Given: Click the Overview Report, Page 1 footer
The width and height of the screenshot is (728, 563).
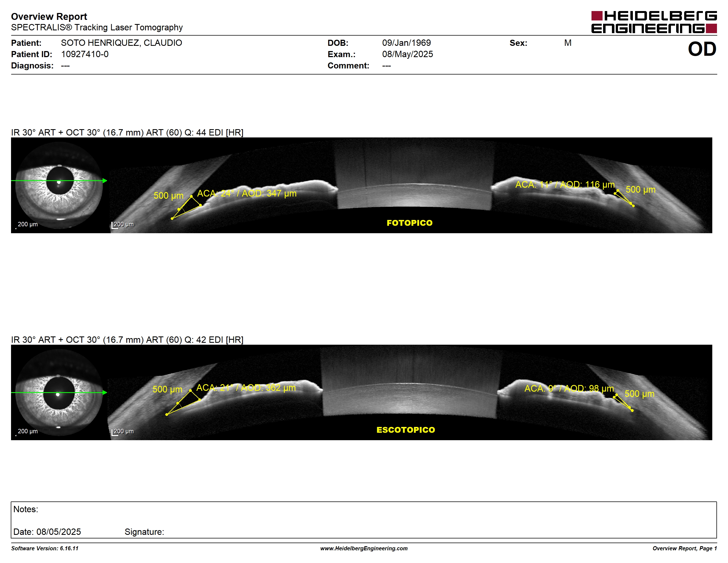Looking at the screenshot, I should (685, 548).
